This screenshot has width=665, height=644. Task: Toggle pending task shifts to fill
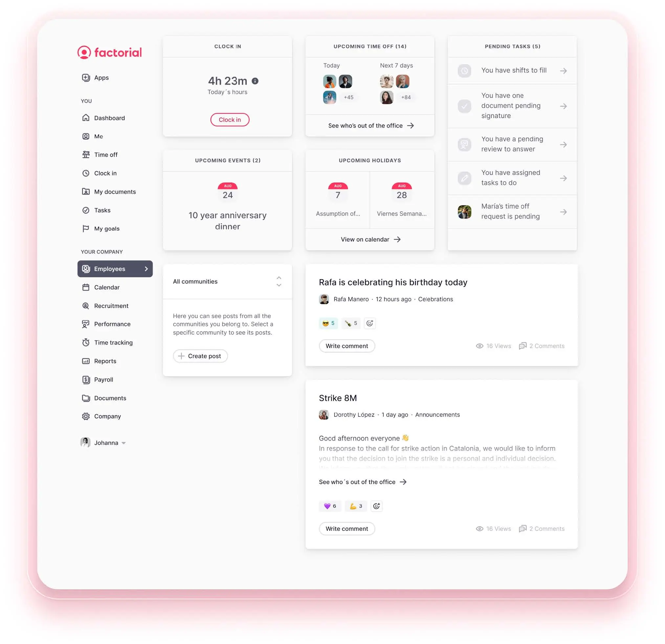(x=562, y=70)
